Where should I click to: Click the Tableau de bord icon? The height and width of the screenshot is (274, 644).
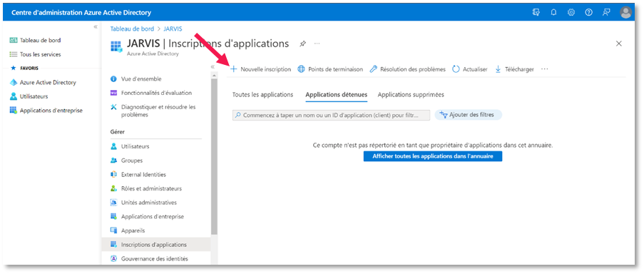tap(13, 40)
